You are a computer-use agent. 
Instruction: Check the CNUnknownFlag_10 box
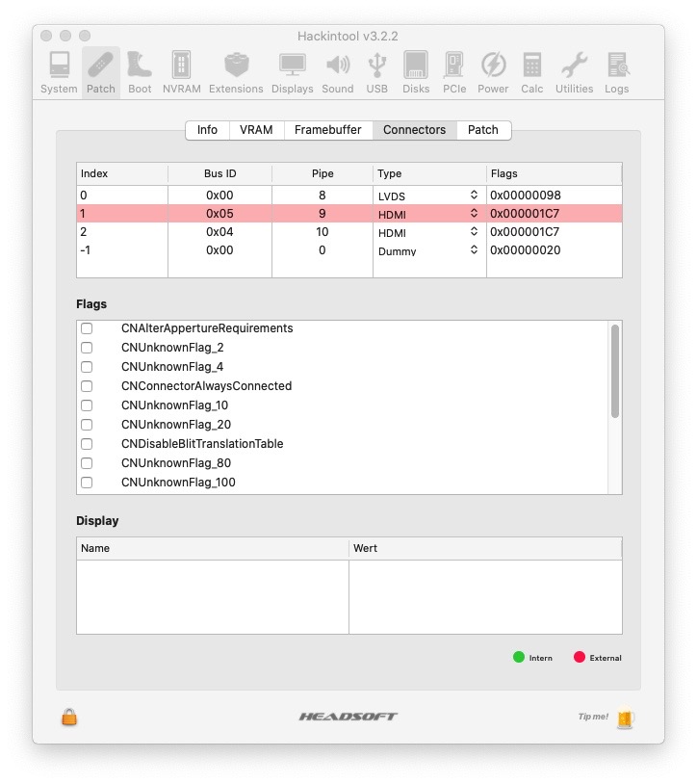(87, 405)
